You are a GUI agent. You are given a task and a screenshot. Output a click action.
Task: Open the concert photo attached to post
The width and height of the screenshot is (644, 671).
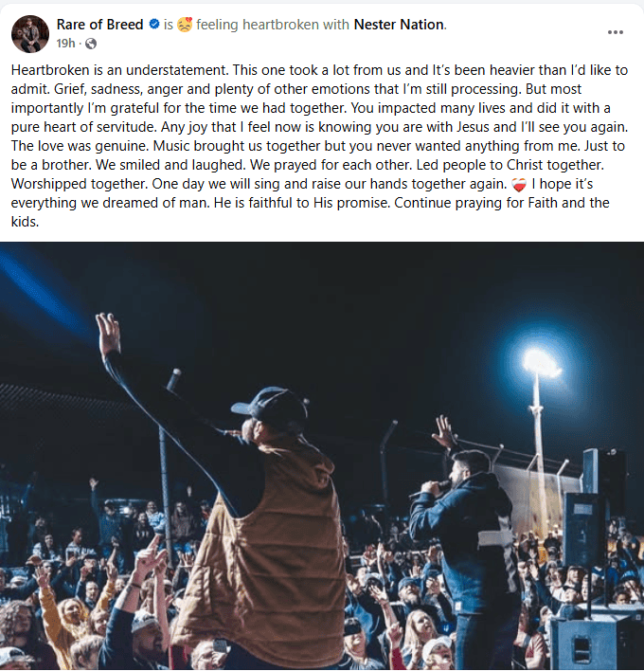tap(322, 456)
